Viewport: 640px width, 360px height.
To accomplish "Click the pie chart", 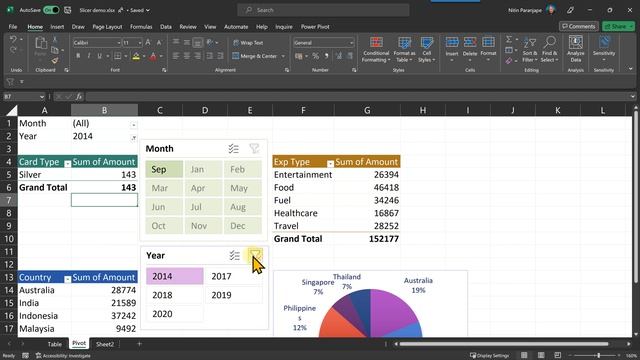I will (370, 313).
